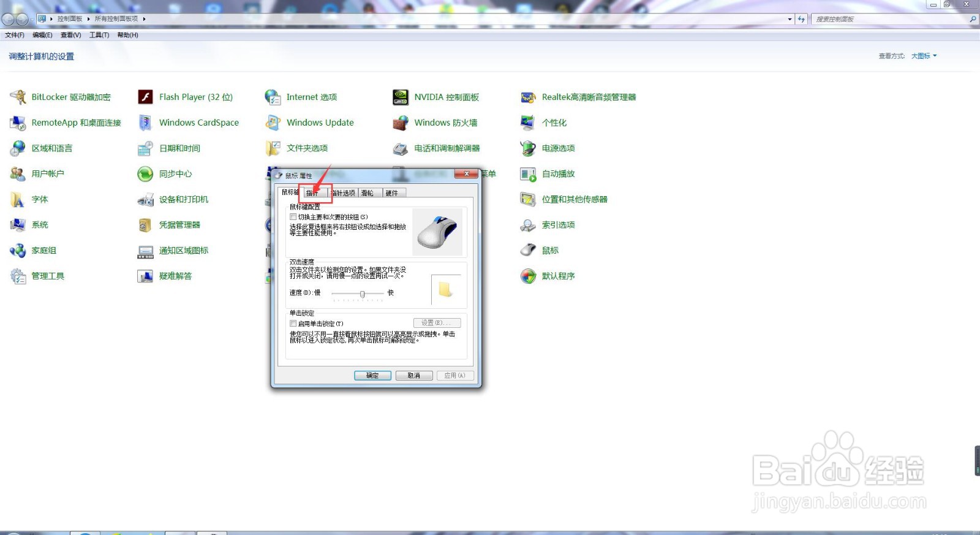Open 字体 font icon
Viewport: 980px width, 535px height.
(x=18, y=199)
